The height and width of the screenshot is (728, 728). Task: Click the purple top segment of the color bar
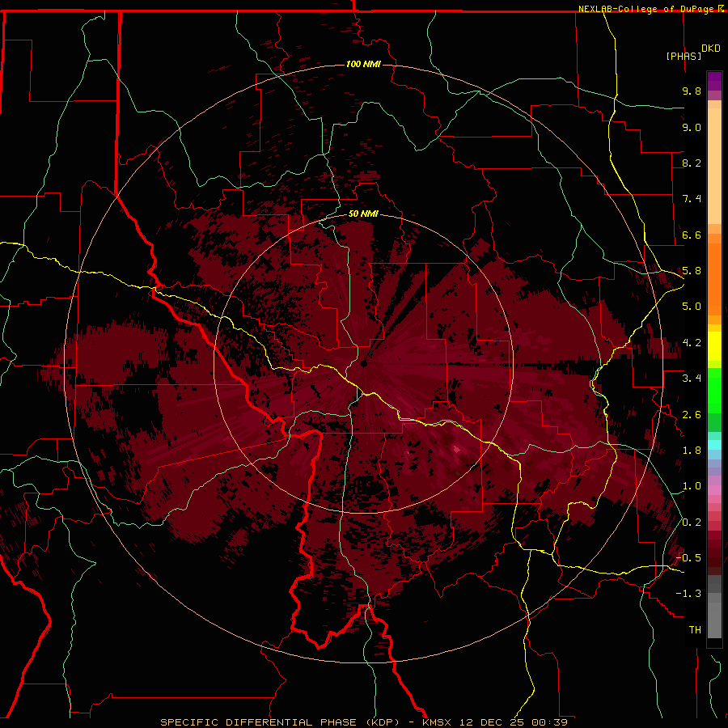(714, 81)
